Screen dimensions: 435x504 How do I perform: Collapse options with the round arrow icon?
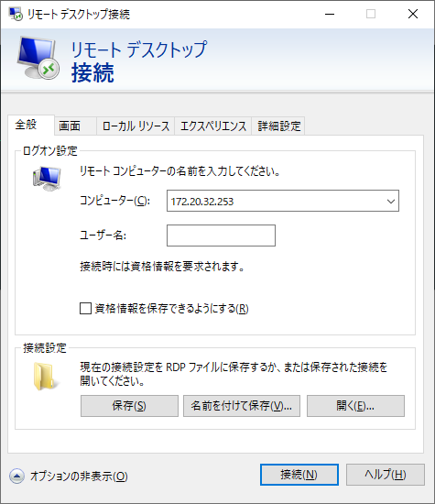pyautogui.click(x=16, y=476)
